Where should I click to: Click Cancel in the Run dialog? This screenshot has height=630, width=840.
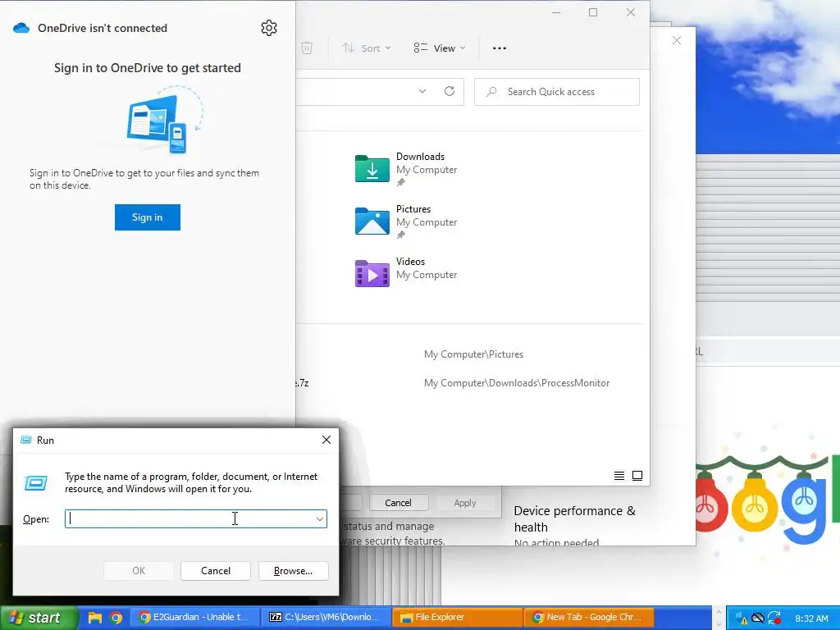click(x=216, y=571)
